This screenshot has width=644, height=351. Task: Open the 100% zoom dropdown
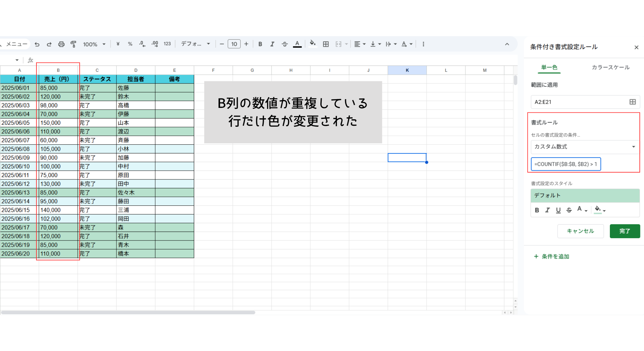(94, 44)
